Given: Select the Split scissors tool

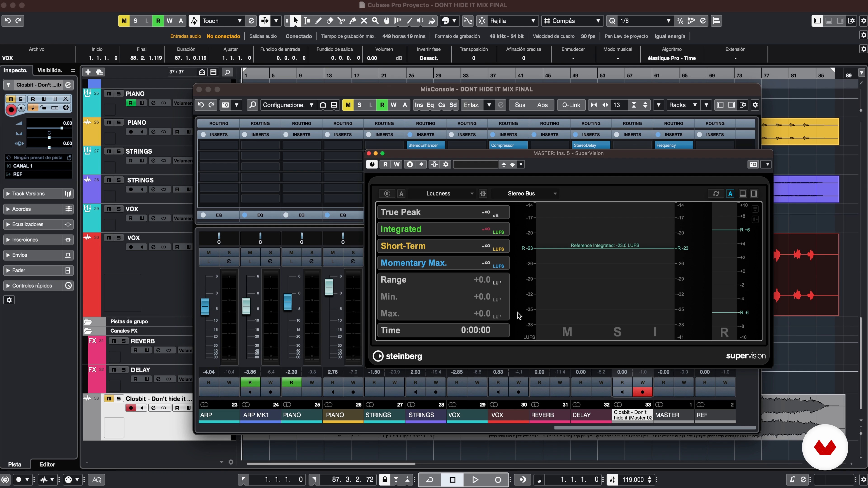Looking at the screenshot, I should coord(341,21).
